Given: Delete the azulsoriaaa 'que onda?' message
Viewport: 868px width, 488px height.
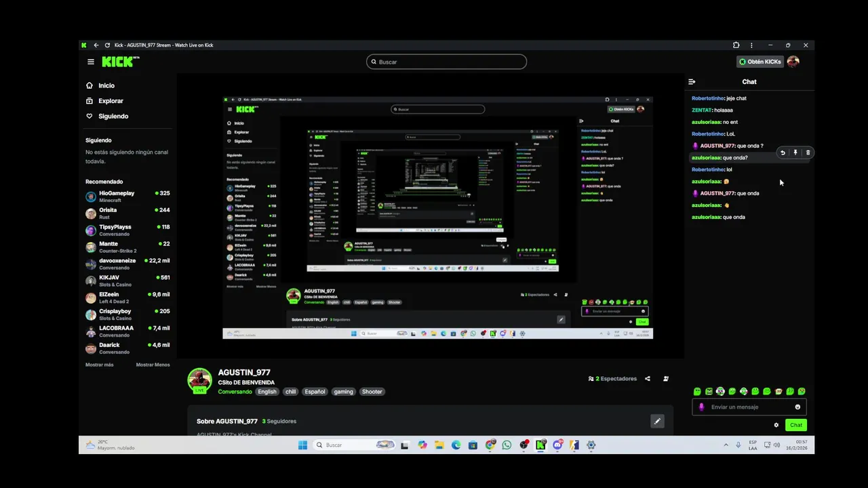Looking at the screenshot, I should click(x=808, y=152).
